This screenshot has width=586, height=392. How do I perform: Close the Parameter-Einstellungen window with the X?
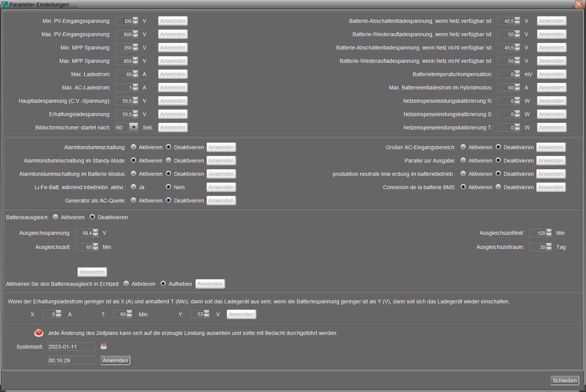coord(578,5)
